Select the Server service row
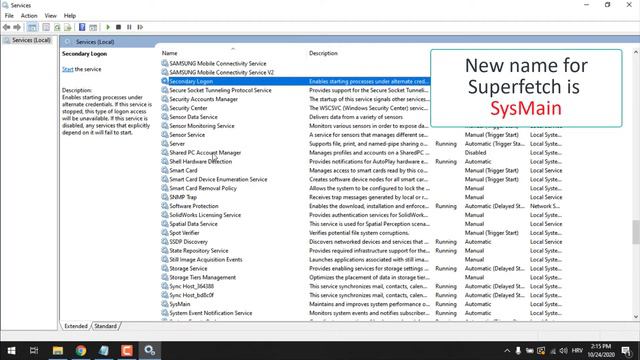 point(361,144)
